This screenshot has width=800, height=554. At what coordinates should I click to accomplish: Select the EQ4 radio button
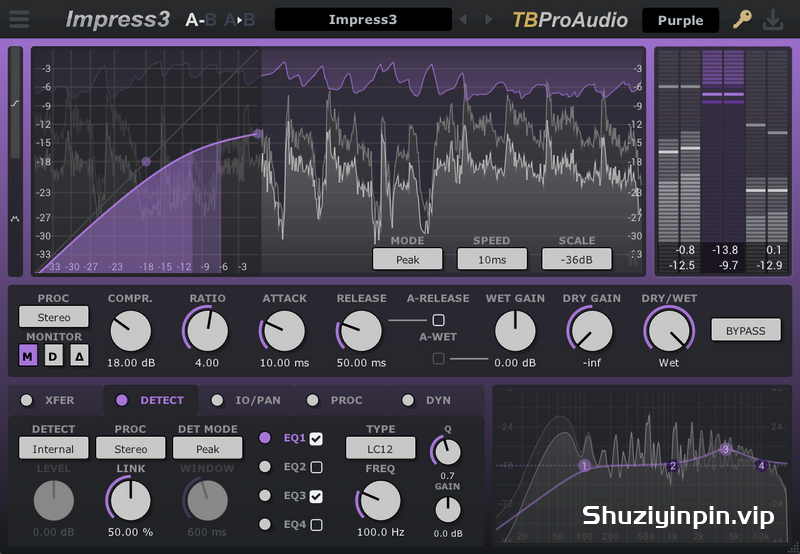pyautogui.click(x=265, y=524)
